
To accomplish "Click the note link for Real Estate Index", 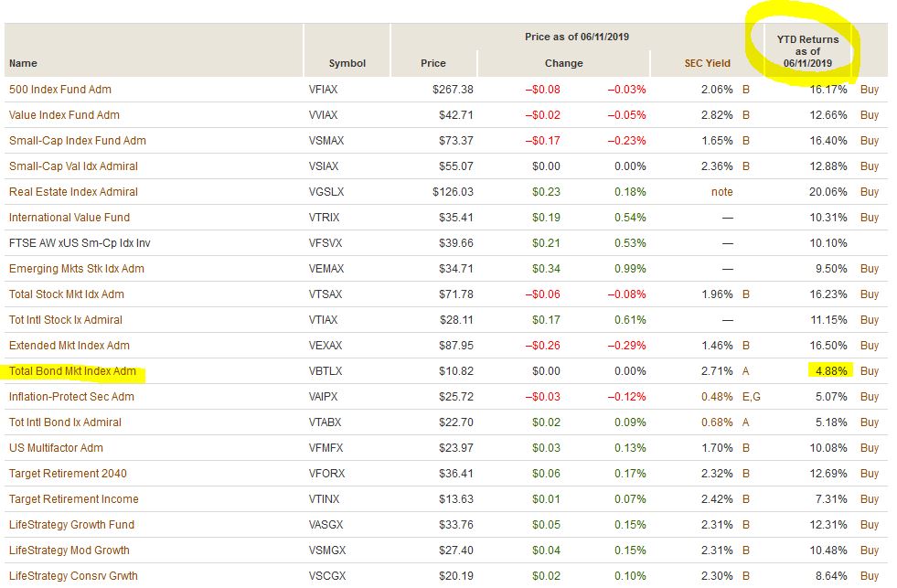I will click(722, 192).
